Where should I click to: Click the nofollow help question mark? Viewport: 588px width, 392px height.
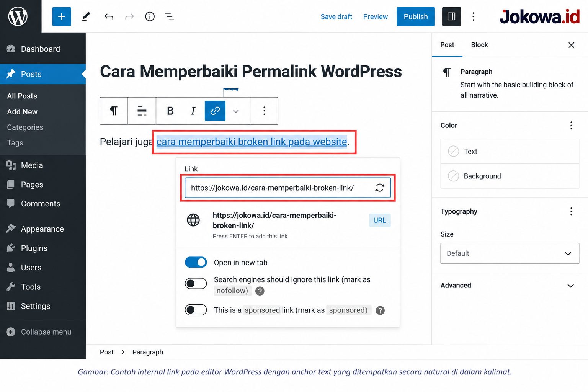coord(260,291)
